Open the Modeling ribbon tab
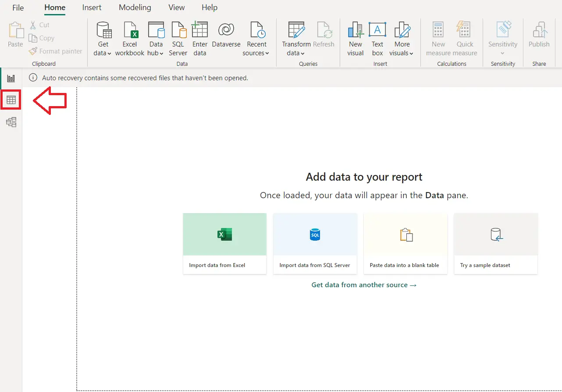562x392 pixels. (x=135, y=7)
